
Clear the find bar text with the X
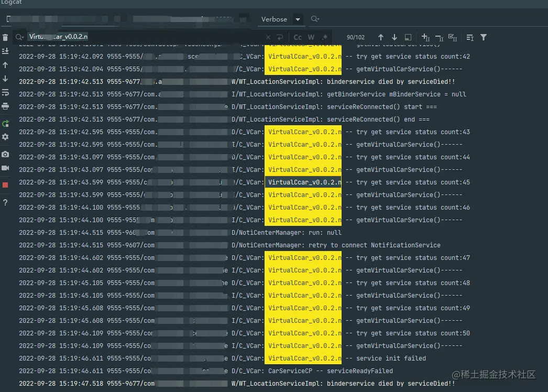tap(268, 37)
